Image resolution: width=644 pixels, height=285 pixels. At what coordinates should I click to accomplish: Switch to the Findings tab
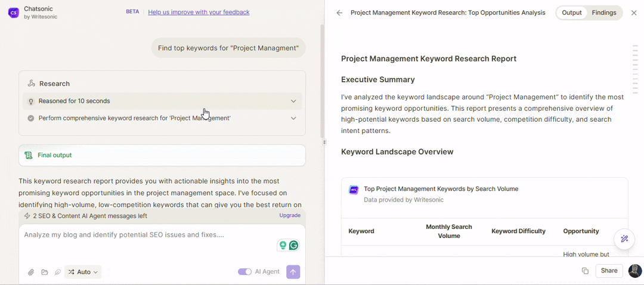(603, 13)
